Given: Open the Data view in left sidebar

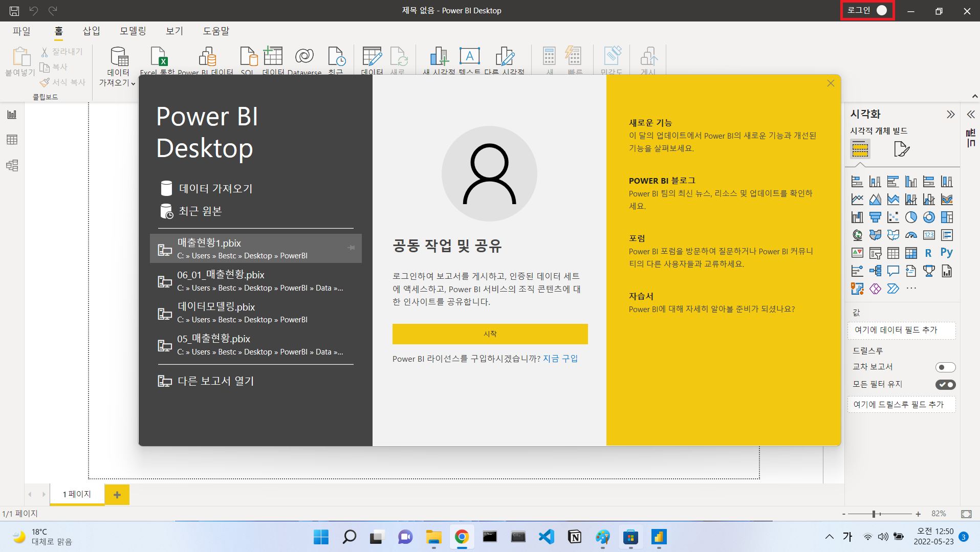Looking at the screenshot, I should coord(12,140).
